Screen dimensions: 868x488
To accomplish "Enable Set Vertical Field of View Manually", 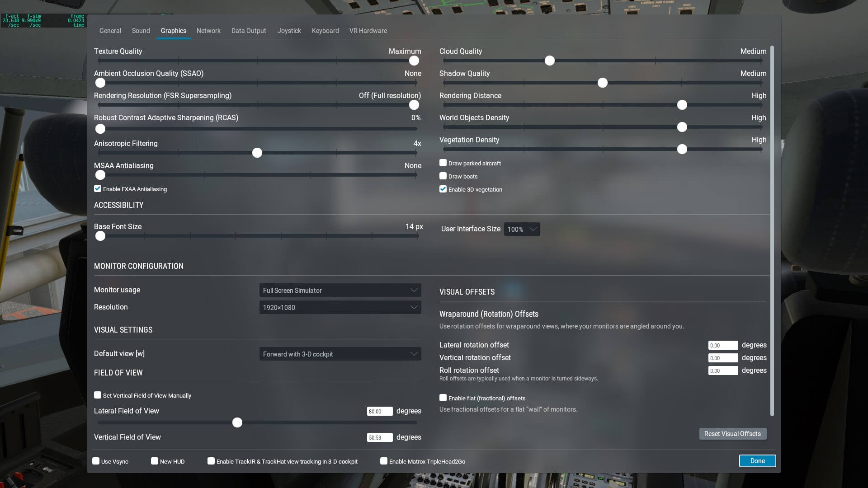I will coord(98,395).
